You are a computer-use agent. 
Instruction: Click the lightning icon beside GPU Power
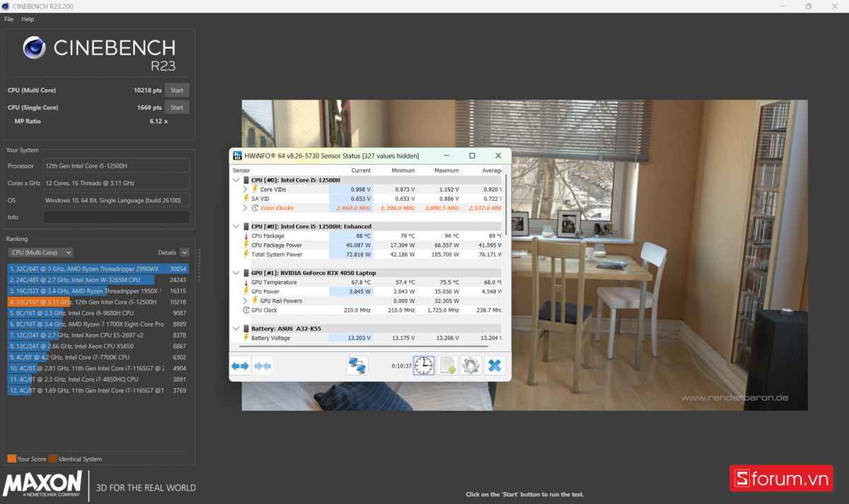(246, 291)
